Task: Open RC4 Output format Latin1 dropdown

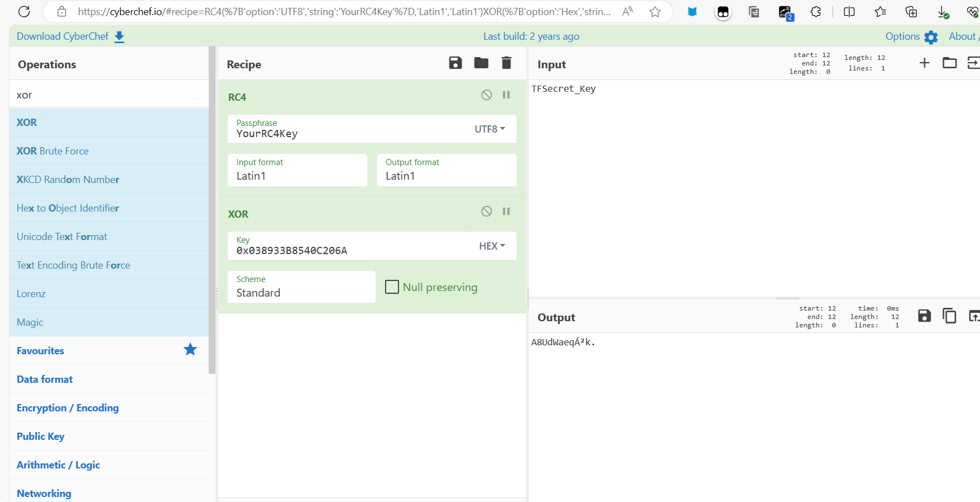Action: [x=447, y=170]
